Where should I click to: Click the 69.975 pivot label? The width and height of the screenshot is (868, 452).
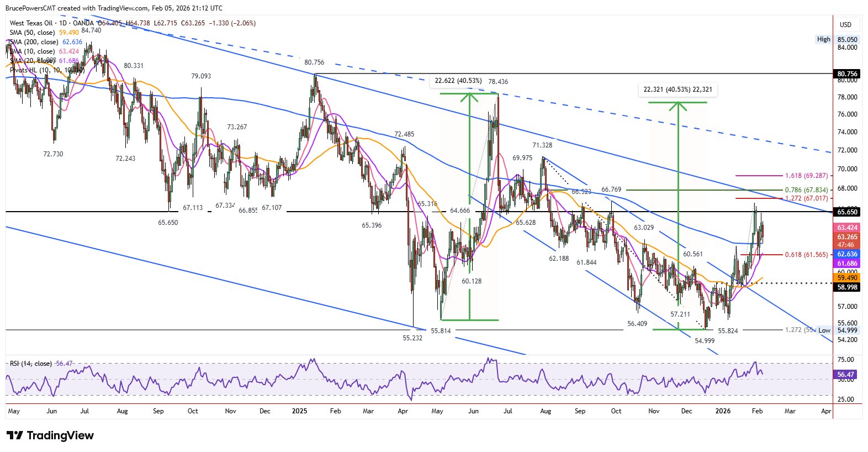522,158
